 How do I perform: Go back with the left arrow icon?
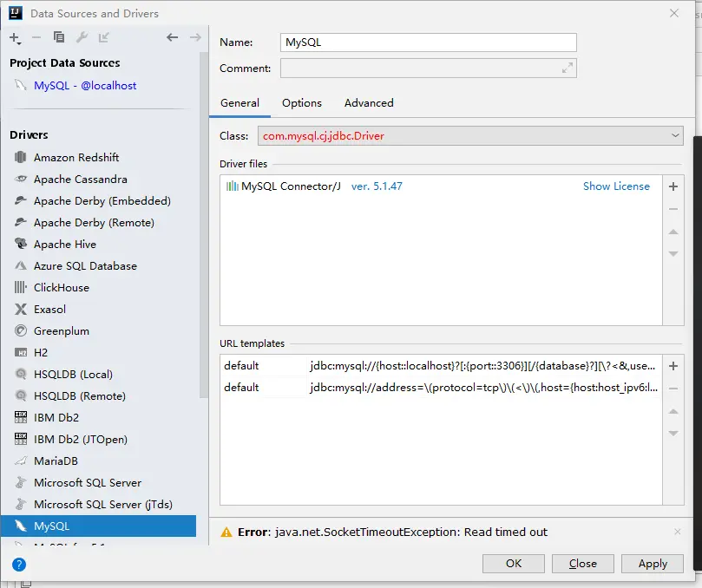pyautogui.click(x=173, y=37)
